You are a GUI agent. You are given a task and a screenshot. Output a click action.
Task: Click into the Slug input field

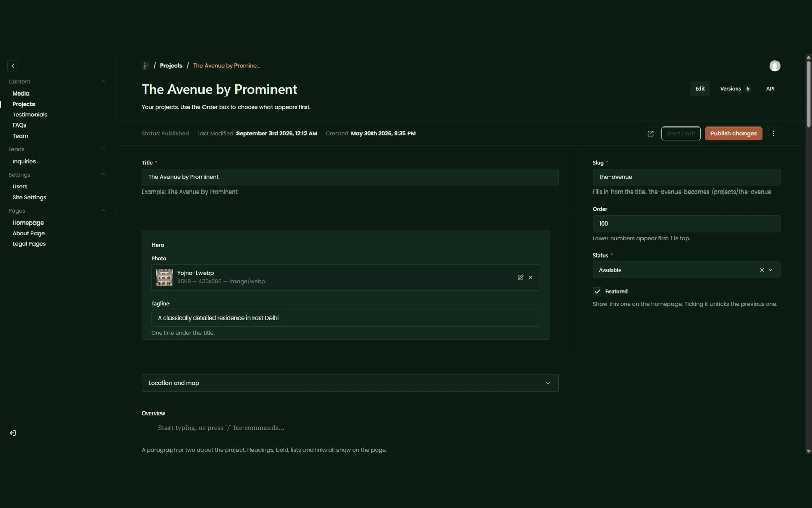[686, 177]
